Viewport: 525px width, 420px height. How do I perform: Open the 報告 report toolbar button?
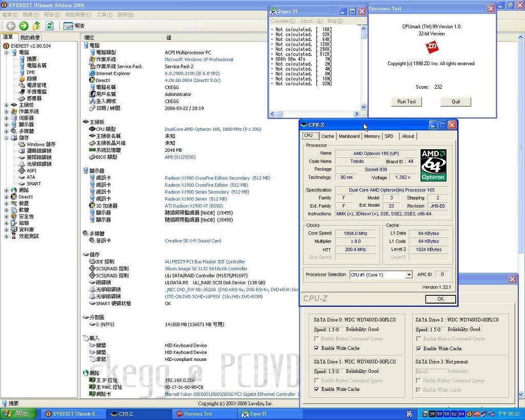tap(74, 26)
